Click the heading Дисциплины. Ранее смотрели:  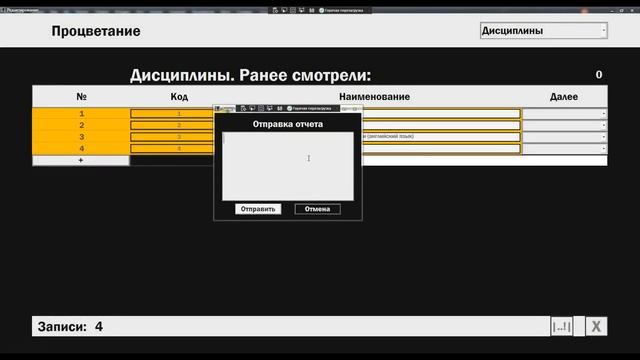pos(251,75)
